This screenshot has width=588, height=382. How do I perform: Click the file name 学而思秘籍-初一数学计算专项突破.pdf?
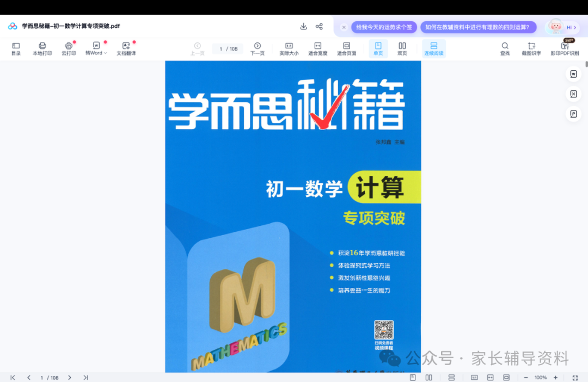[x=71, y=26]
